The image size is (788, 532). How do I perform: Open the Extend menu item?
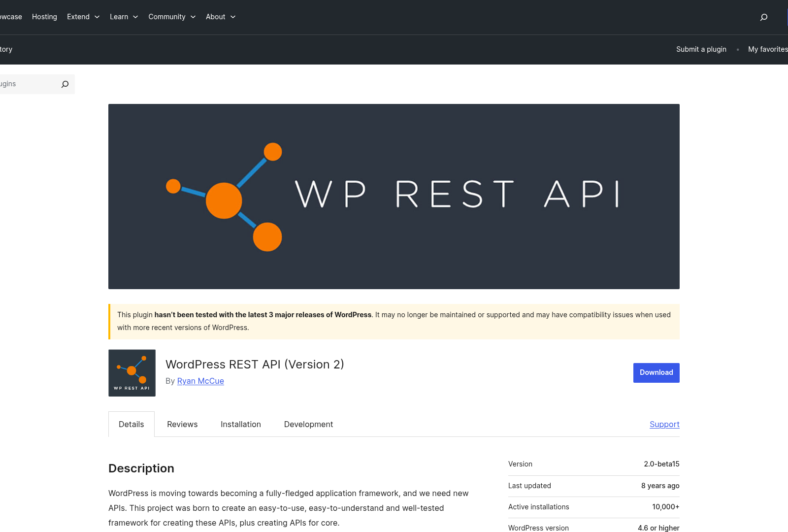pyautogui.click(x=78, y=17)
